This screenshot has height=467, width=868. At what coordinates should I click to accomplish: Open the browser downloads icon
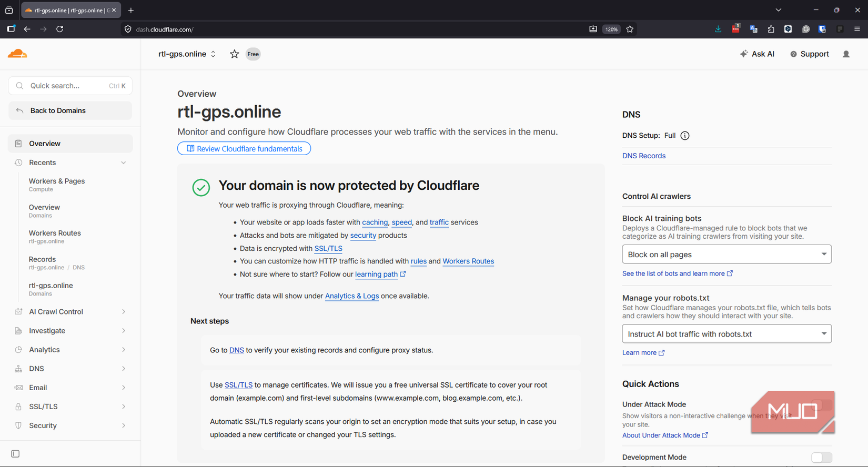(718, 29)
